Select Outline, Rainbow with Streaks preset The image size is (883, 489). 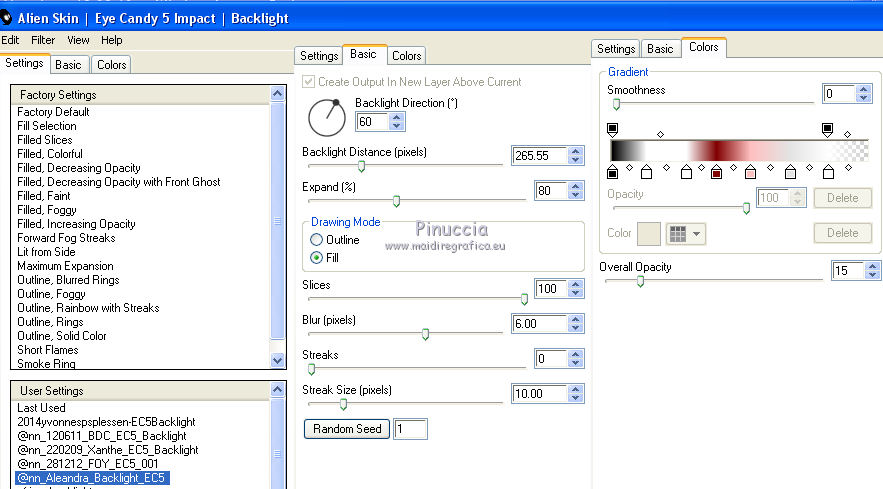point(88,308)
